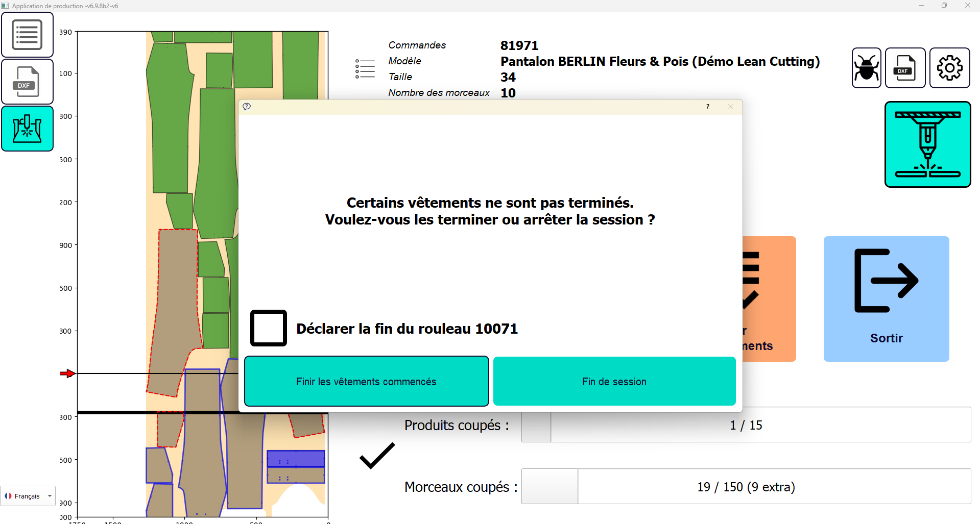Click the red arrow marker on layout
The height and width of the screenshot is (524, 980).
tap(67, 373)
